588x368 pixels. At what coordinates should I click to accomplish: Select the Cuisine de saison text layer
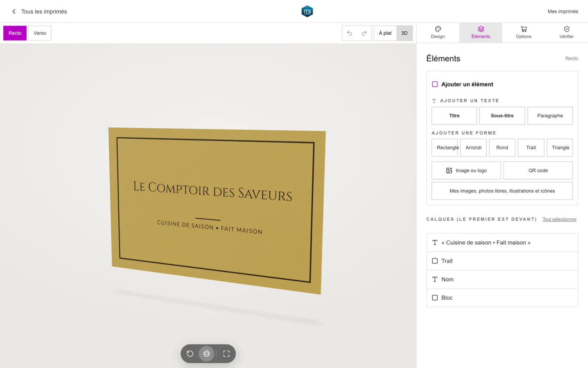[502, 243]
